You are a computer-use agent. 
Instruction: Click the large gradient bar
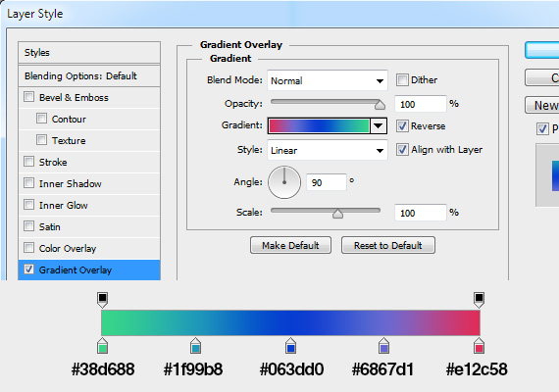click(x=290, y=322)
